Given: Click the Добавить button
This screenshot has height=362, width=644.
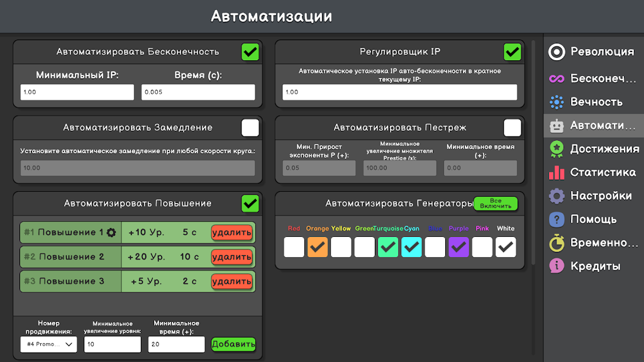Looking at the screenshot, I should click(233, 344).
